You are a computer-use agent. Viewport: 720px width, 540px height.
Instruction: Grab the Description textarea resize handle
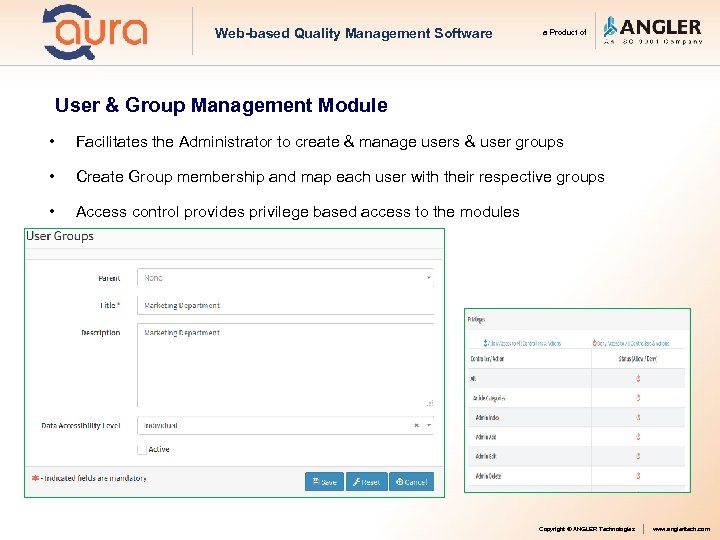coord(430,403)
